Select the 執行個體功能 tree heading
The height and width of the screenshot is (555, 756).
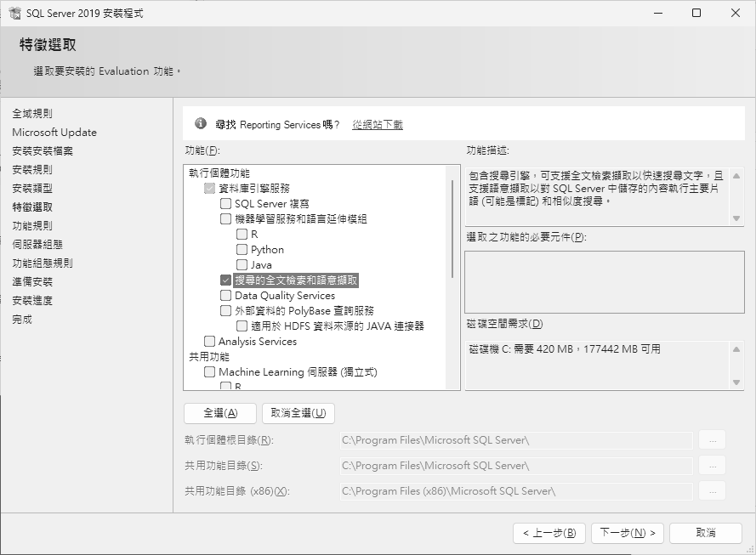coord(219,173)
